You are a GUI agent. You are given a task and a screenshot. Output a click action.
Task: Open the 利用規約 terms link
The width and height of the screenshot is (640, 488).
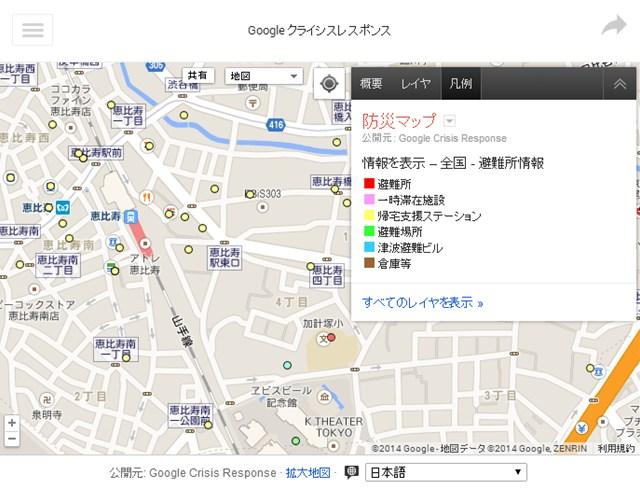tap(616, 448)
